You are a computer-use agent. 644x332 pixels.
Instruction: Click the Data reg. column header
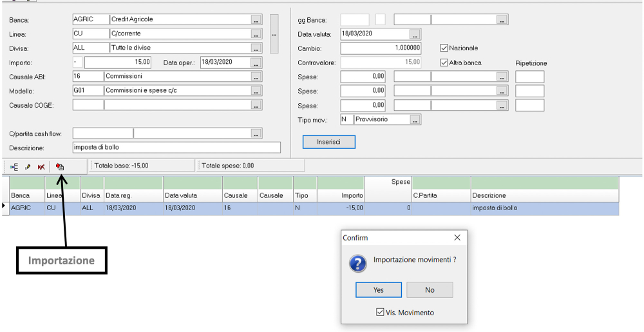133,195
